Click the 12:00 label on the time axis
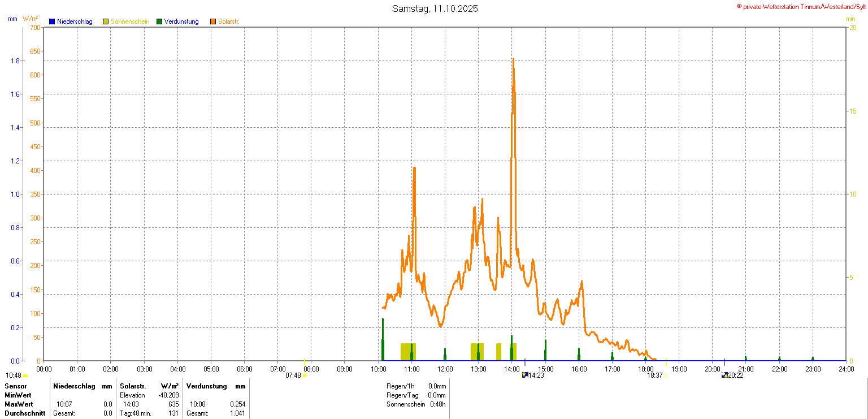Viewport: 868px width, 419px height. tap(445, 369)
